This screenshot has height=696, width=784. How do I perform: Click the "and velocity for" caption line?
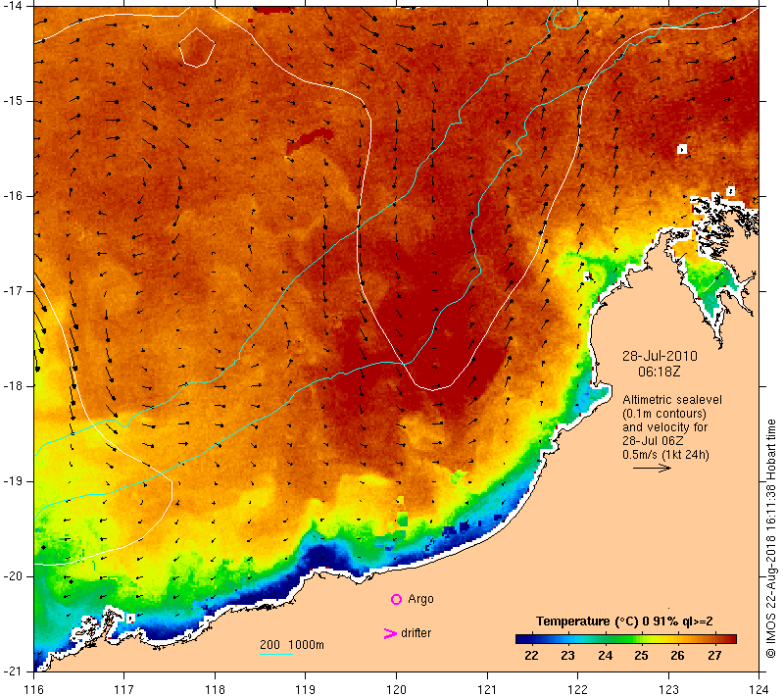pos(665,427)
